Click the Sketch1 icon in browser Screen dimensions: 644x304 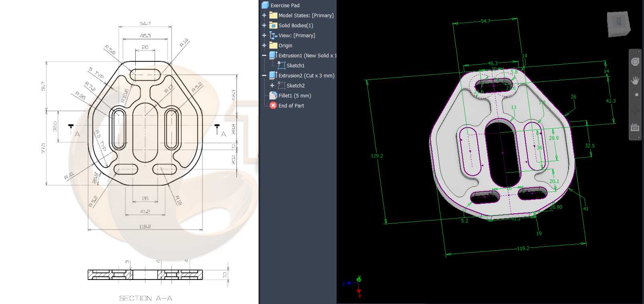click(281, 65)
